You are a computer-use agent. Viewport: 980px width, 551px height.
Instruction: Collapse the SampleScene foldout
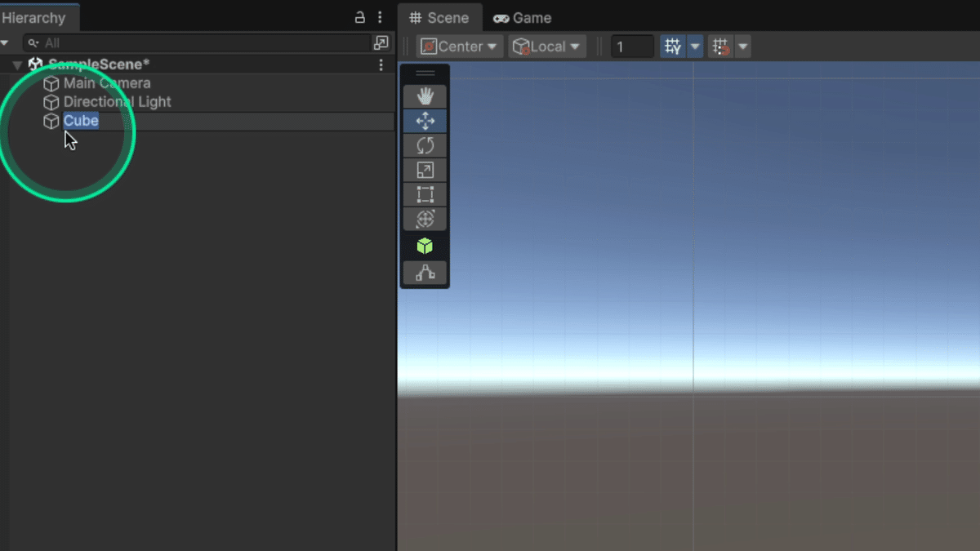click(18, 64)
